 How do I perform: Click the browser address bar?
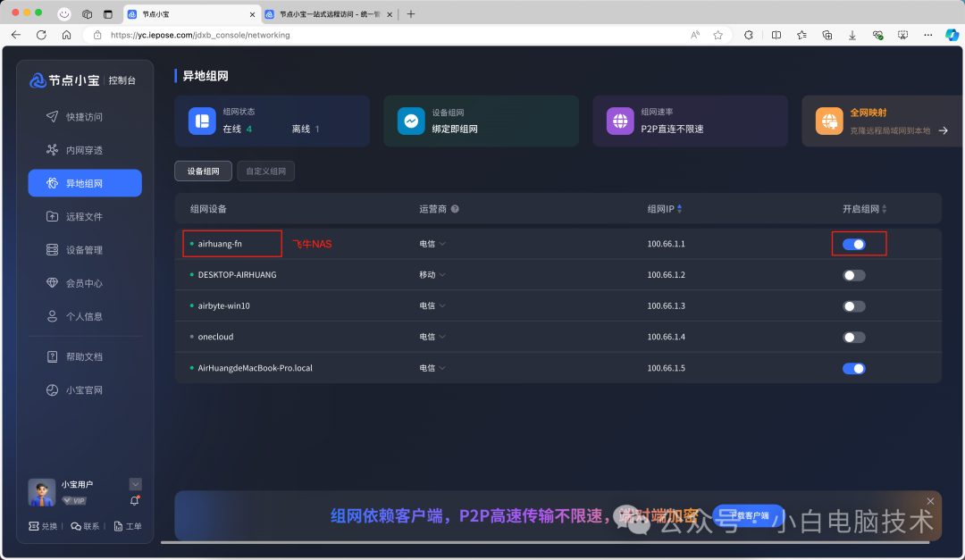268,36
